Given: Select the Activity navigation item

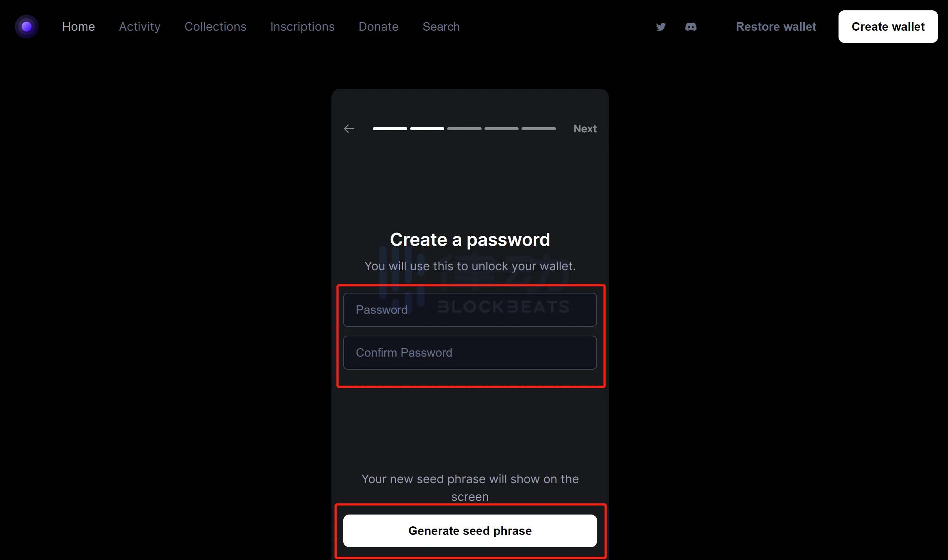Looking at the screenshot, I should point(139,27).
